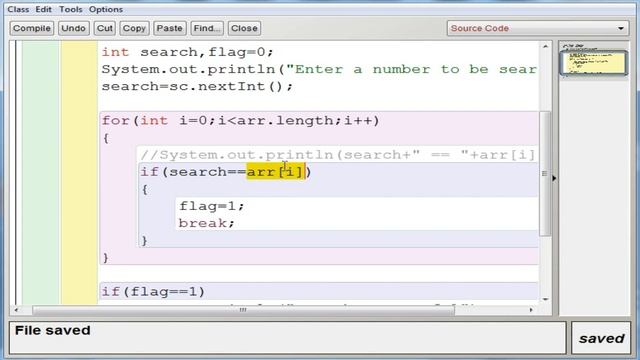Click the Paste button
The width and height of the screenshot is (640, 360).
coord(169,28)
